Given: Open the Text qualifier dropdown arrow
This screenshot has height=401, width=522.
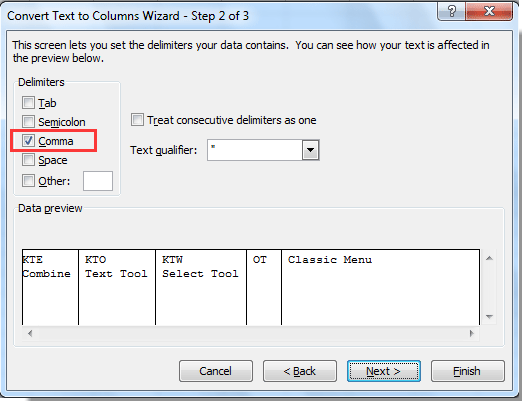Looking at the screenshot, I should 310,150.
